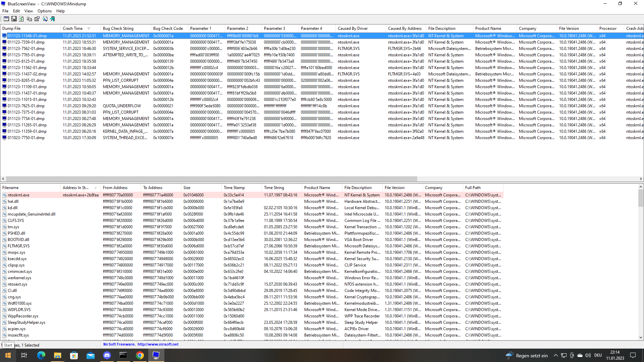Click the Find magnifier toolbar icon
This screenshot has width=644, height=362.
(45, 19)
